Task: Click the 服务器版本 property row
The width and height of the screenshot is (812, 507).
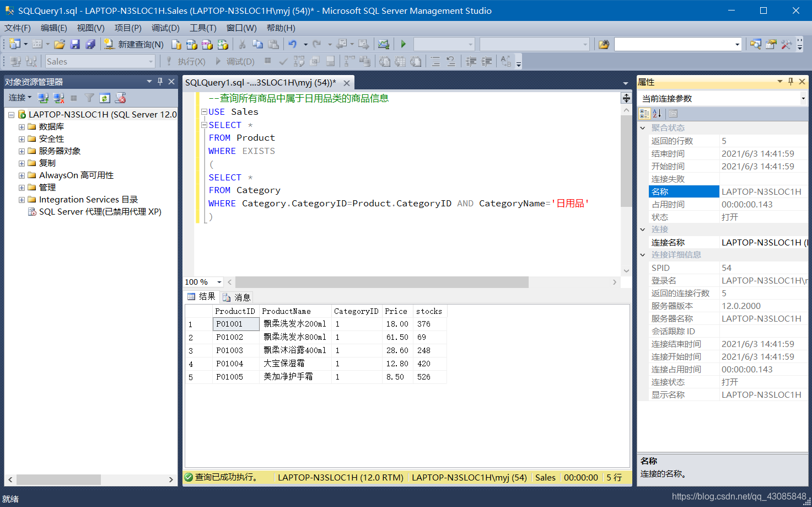Action: click(x=729, y=306)
